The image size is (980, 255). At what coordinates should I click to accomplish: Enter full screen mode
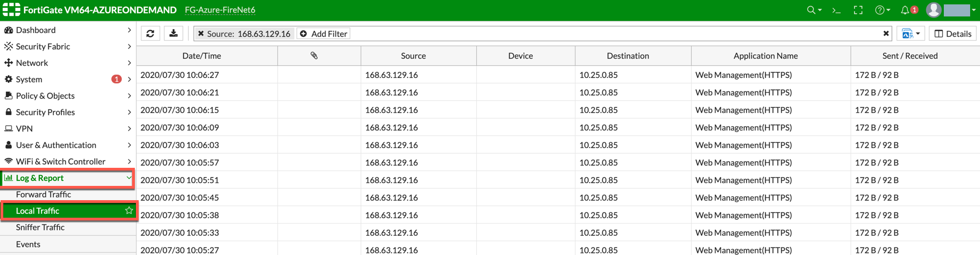tap(858, 10)
